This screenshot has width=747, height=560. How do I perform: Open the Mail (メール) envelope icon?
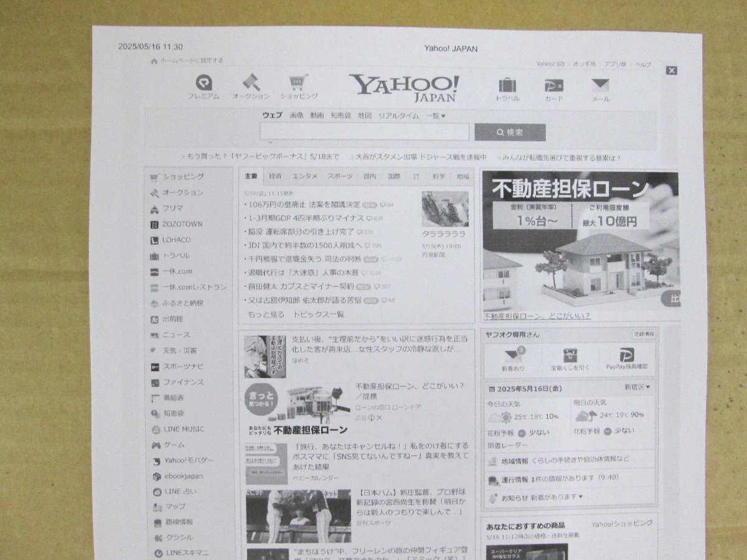(x=600, y=86)
